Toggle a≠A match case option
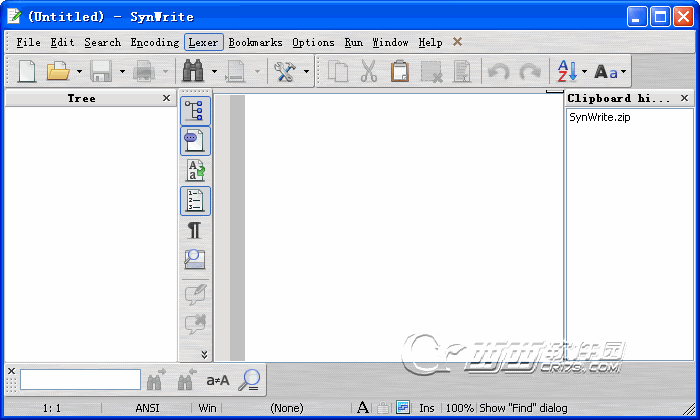 218,380
